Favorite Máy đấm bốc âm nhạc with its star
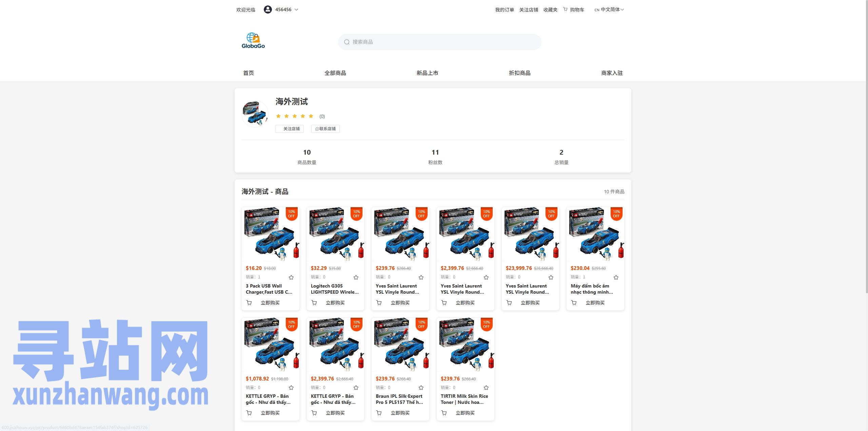 coord(616,277)
